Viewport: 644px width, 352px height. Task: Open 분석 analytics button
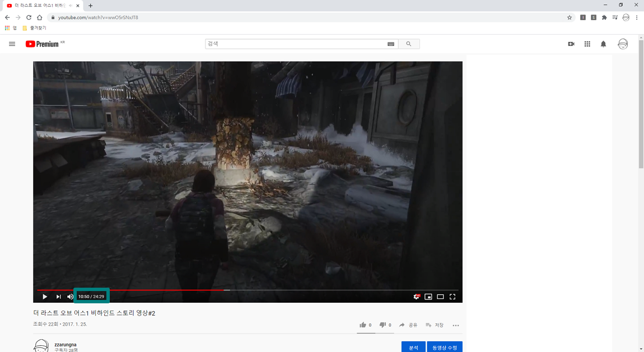click(413, 348)
